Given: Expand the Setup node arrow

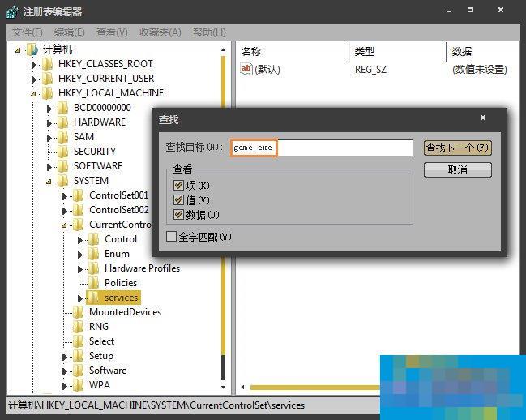Looking at the screenshot, I should pos(64,357).
